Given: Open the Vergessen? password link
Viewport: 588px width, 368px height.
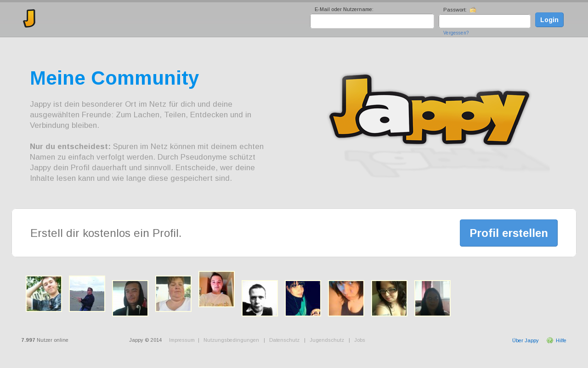Looking at the screenshot, I should coord(456,33).
